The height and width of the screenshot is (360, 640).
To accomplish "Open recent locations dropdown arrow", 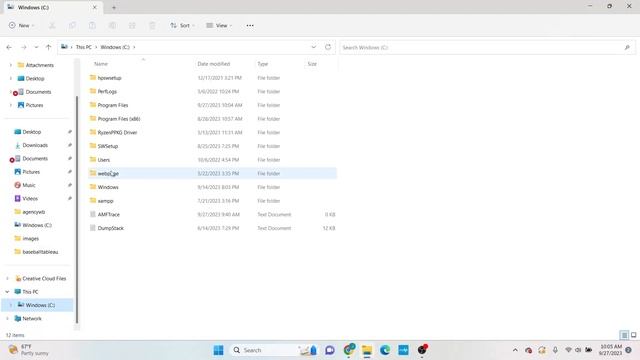I will (x=36, y=47).
